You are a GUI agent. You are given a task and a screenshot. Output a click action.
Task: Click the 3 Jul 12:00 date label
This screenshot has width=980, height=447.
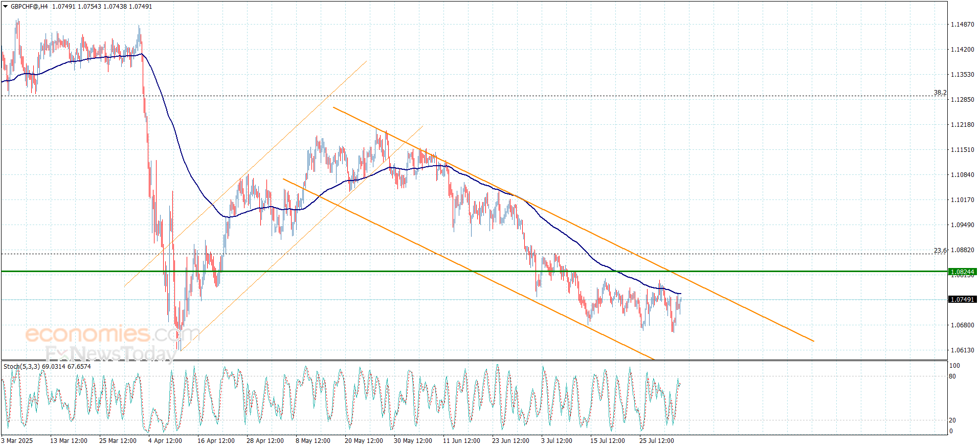pyautogui.click(x=556, y=441)
